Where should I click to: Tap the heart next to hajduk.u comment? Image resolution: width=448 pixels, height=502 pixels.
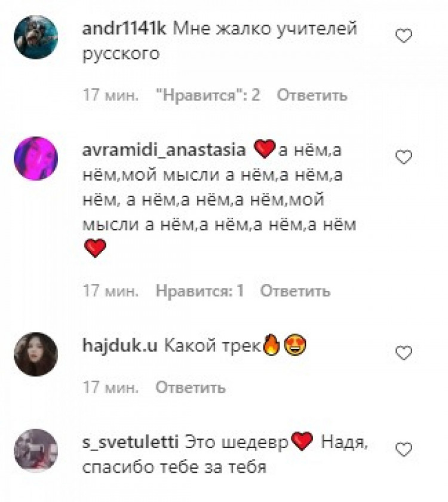404,353
